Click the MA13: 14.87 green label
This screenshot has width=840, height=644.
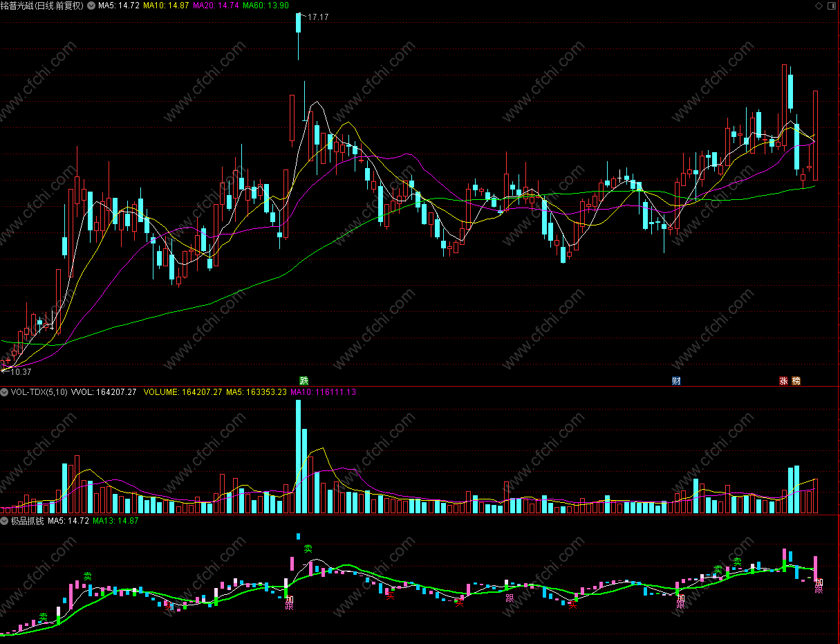click(x=115, y=521)
